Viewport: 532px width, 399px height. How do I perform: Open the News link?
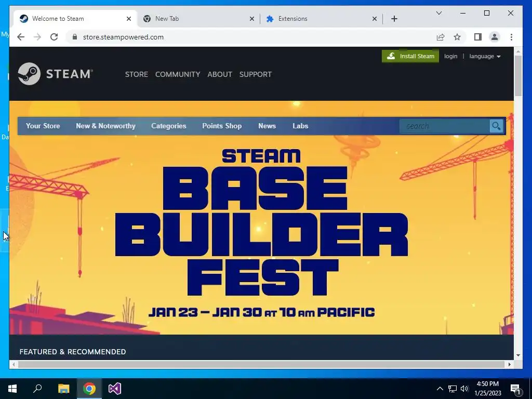pyautogui.click(x=267, y=126)
